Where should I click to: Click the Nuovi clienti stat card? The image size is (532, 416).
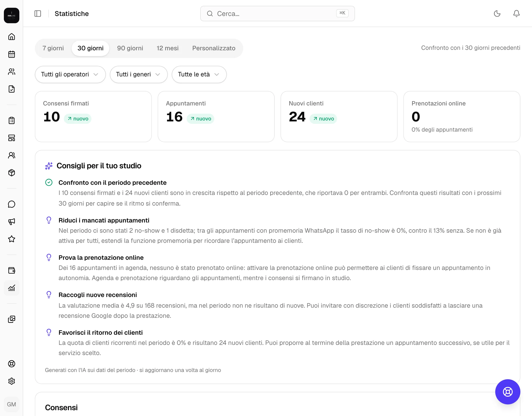click(x=339, y=117)
